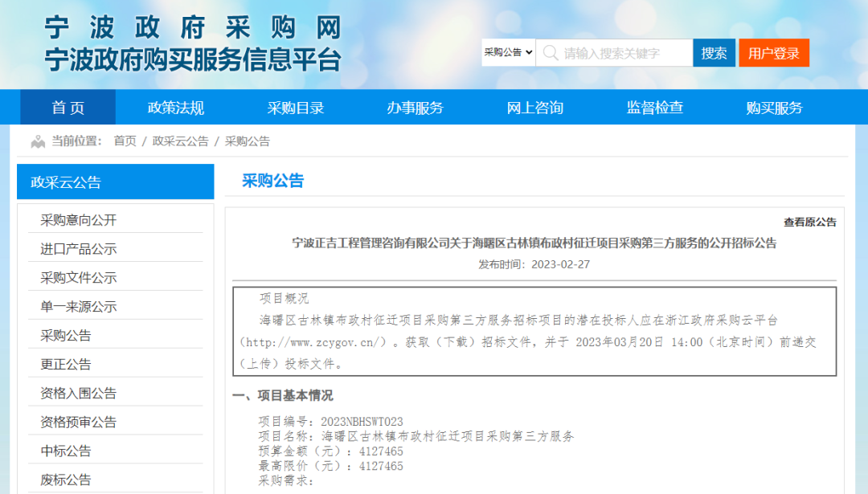Open 中标公告 from the left sidebar
This screenshot has width=868, height=494.
(66, 451)
